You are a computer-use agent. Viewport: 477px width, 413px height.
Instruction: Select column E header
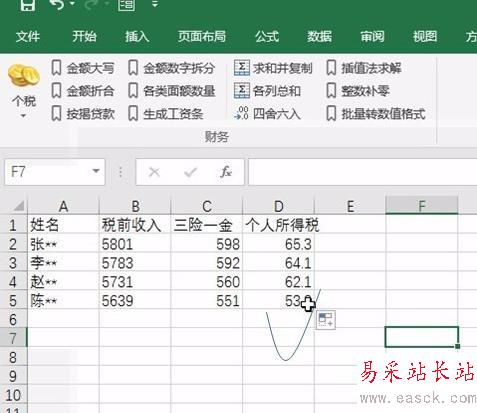(x=350, y=206)
